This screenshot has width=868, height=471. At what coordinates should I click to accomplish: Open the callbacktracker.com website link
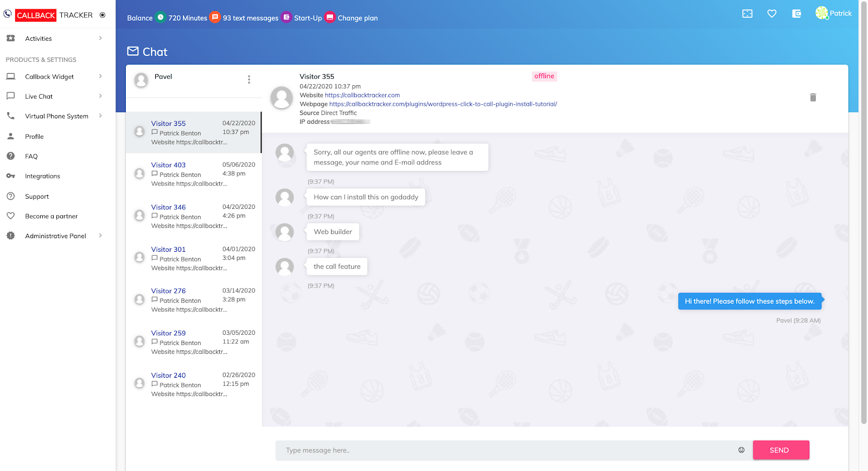[362, 96]
